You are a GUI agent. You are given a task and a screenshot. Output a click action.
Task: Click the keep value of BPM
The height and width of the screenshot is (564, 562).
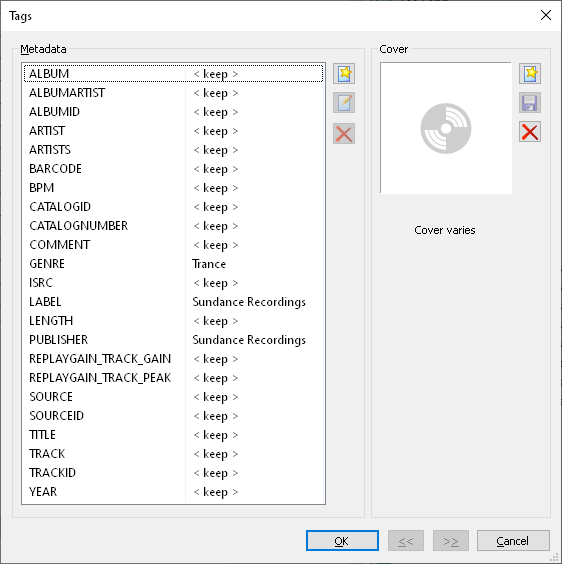point(216,188)
